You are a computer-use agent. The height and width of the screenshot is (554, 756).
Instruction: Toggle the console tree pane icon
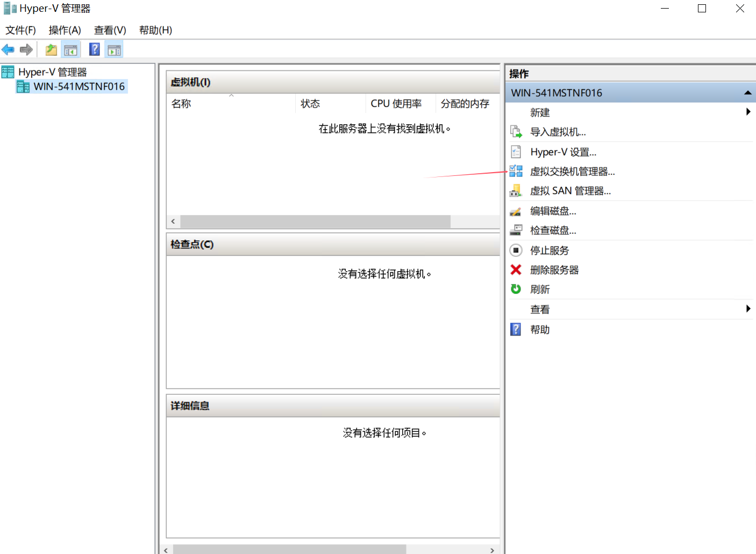click(x=70, y=50)
